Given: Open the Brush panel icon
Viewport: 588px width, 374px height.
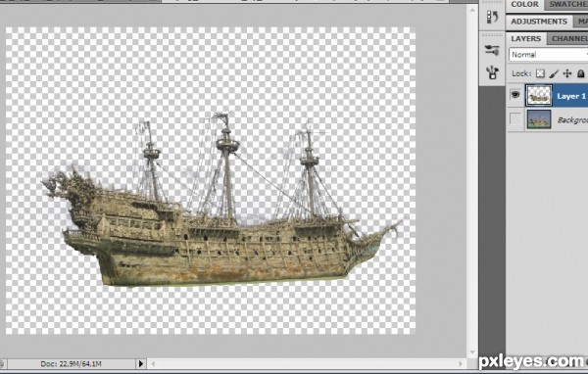Looking at the screenshot, I should pos(492,50).
